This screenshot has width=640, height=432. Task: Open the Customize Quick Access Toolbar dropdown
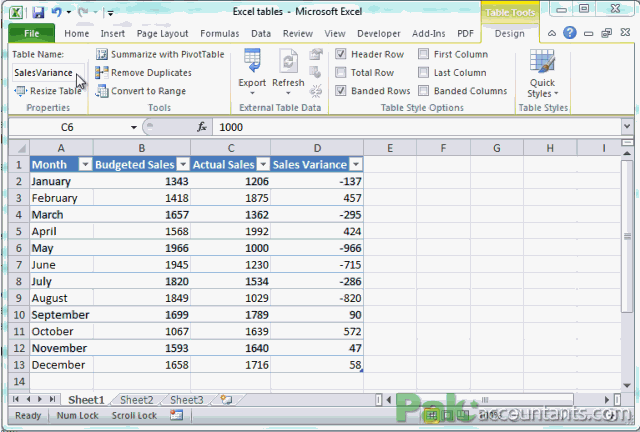[x=110, y=13]
